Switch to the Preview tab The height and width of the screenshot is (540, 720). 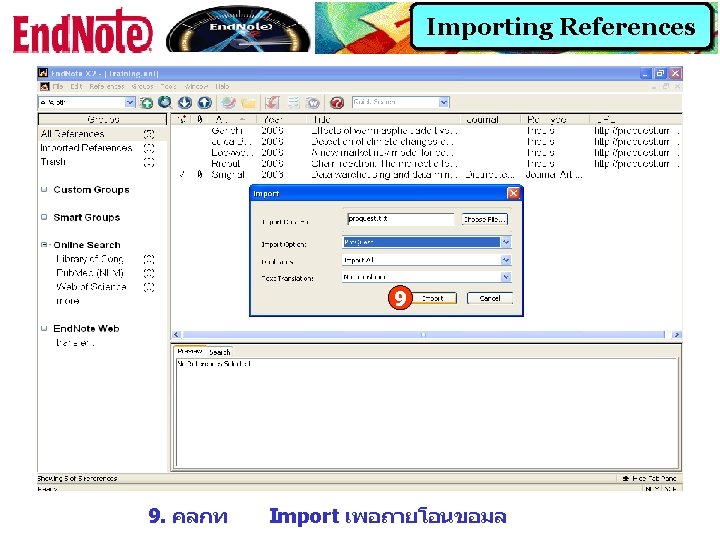[189, 351]
